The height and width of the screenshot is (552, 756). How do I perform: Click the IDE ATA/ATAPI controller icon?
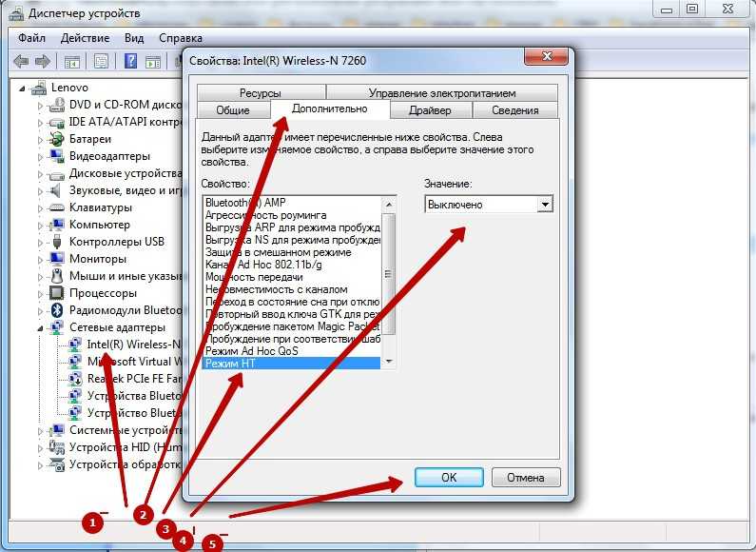pos(57,122)
